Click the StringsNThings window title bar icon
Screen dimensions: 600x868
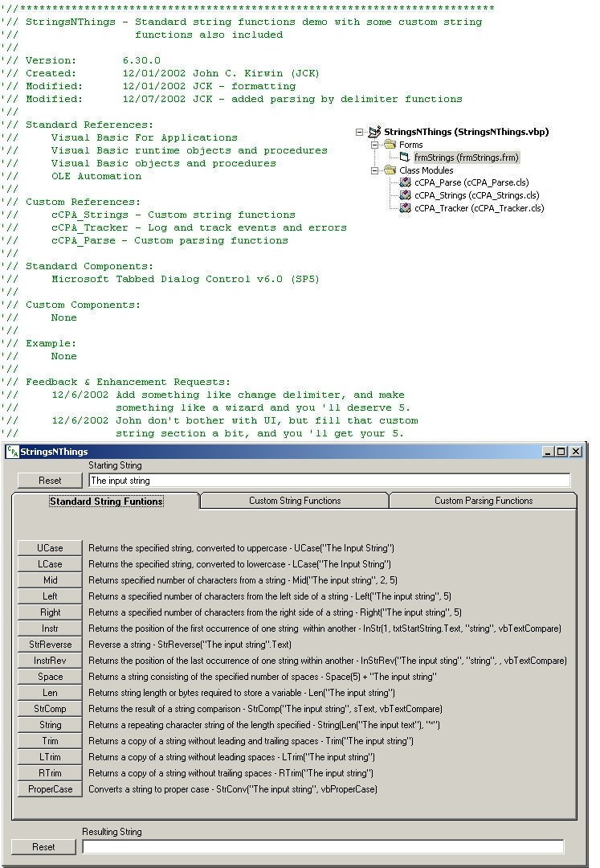click(13, 452)
